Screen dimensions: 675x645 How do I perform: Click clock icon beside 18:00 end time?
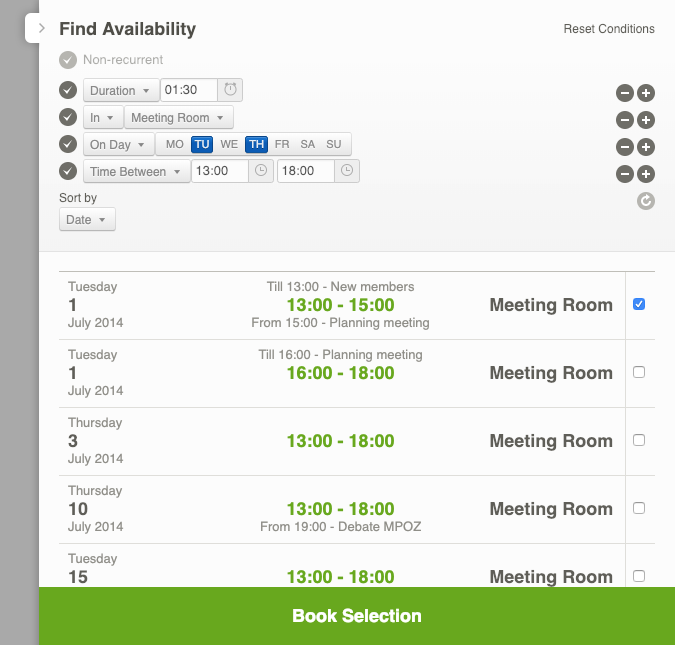347,171
